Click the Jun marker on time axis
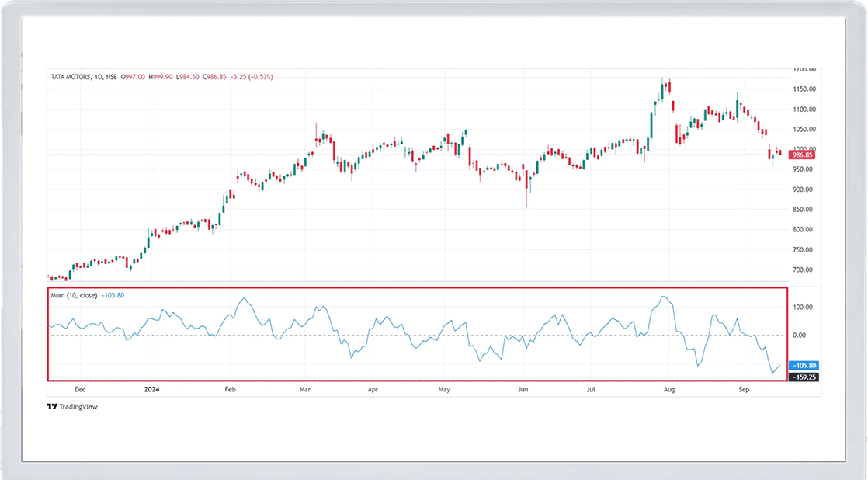The height and width of the screenshot is (480, 868). tap(523, 389)
